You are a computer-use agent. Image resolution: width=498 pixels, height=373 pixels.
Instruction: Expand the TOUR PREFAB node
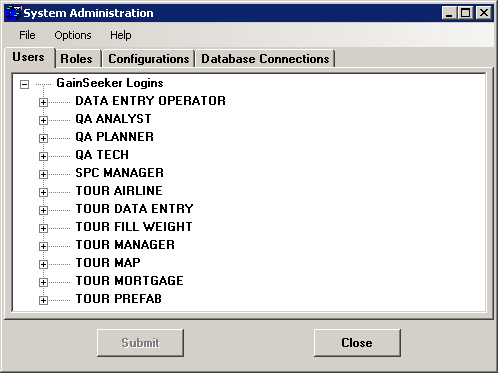tap(43, 300)
